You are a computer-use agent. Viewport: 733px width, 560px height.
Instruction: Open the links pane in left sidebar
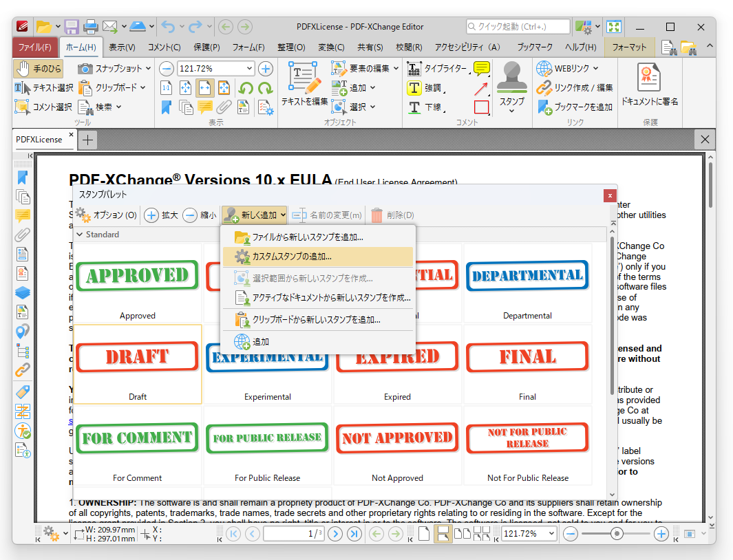[23, 369]
